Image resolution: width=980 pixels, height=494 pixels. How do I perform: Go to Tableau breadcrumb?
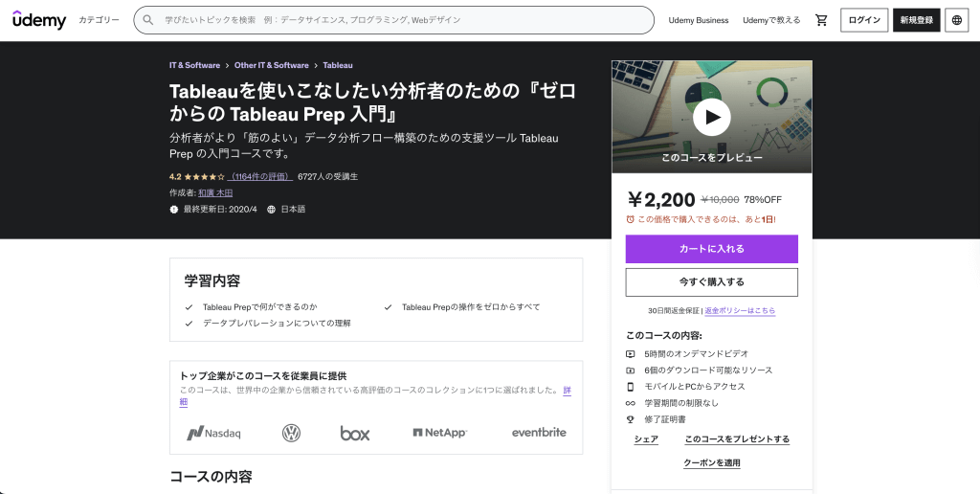338,65
